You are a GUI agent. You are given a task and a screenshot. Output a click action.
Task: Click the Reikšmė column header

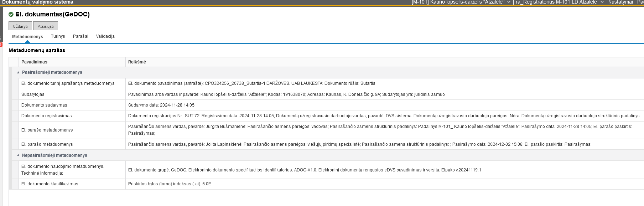[x=137, y=62]
